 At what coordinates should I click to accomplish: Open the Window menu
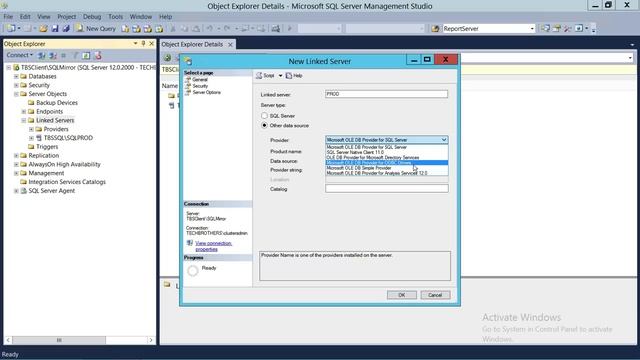tap(140, 17)
